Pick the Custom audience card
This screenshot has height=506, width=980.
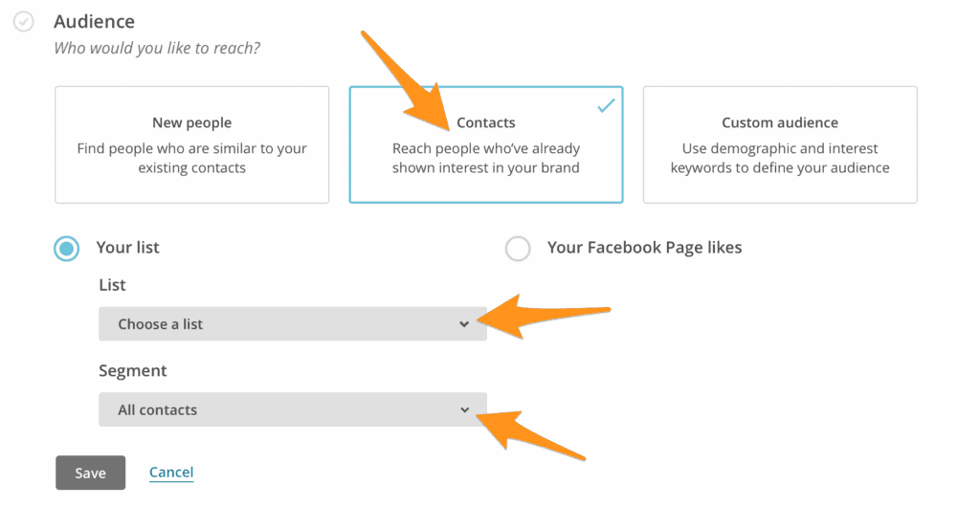click(780, 144)
